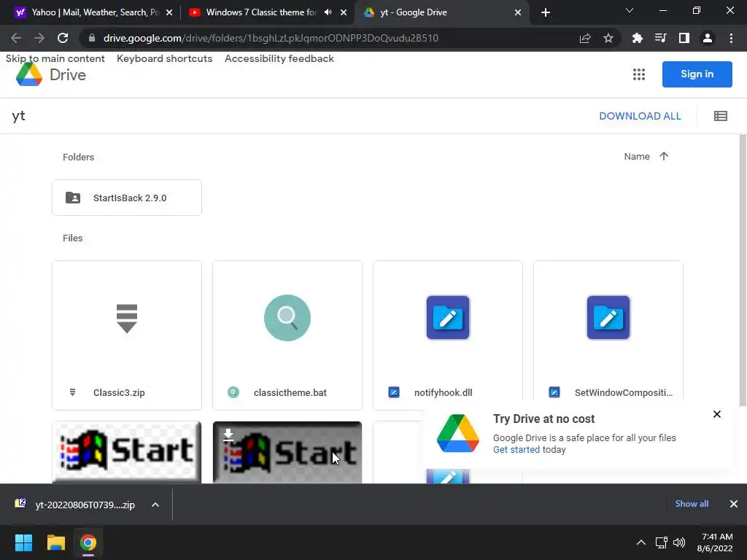The height and width of the screenshot is (560, 747).
Task: Switch to the Yahoo Mail tab
Action: [94, 12]
